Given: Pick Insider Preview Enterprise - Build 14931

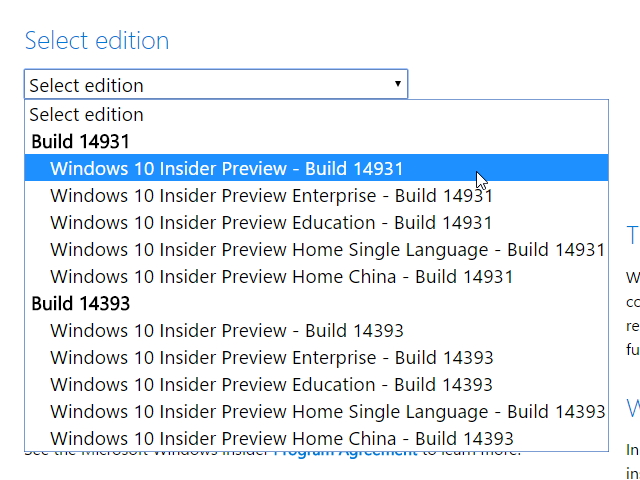Looking at the screenshot, I should tap(271, 195).
